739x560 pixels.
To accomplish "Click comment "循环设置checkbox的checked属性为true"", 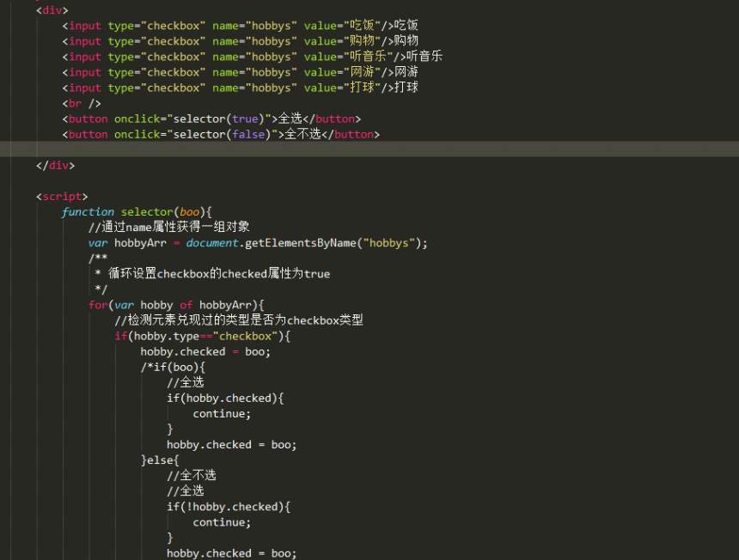I will (x=219, y=274).
